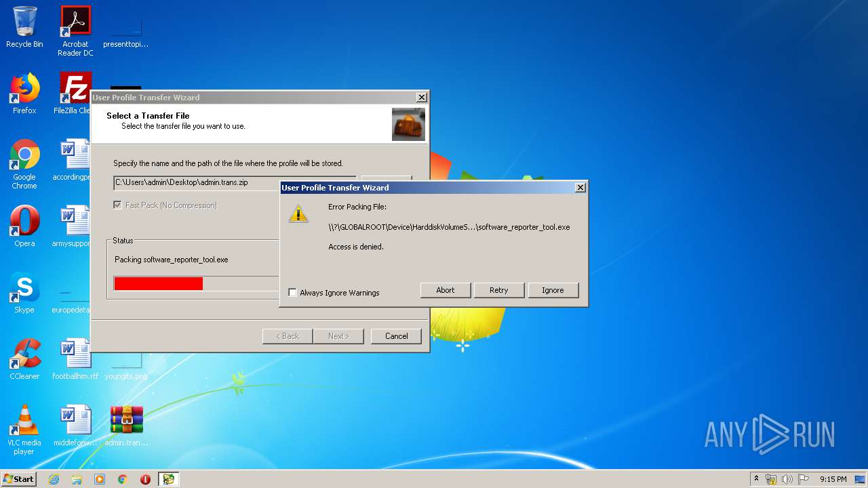Select the footballhim.rtf document icon

coord(75,359)
